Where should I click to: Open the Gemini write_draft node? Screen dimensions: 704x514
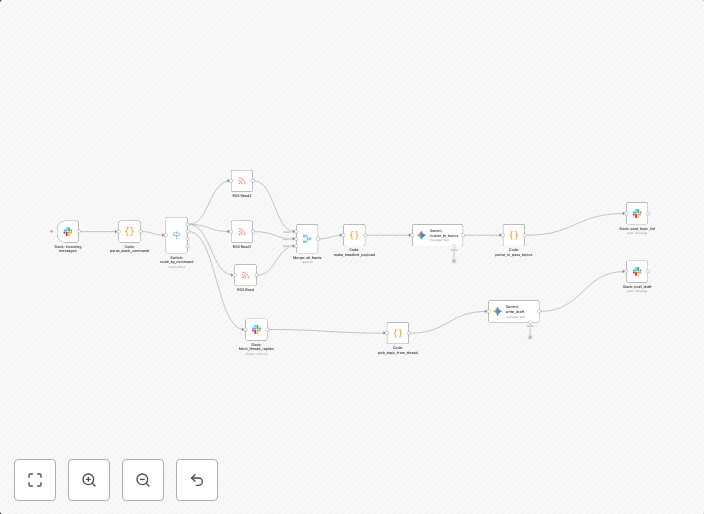[x=514, y=312]
